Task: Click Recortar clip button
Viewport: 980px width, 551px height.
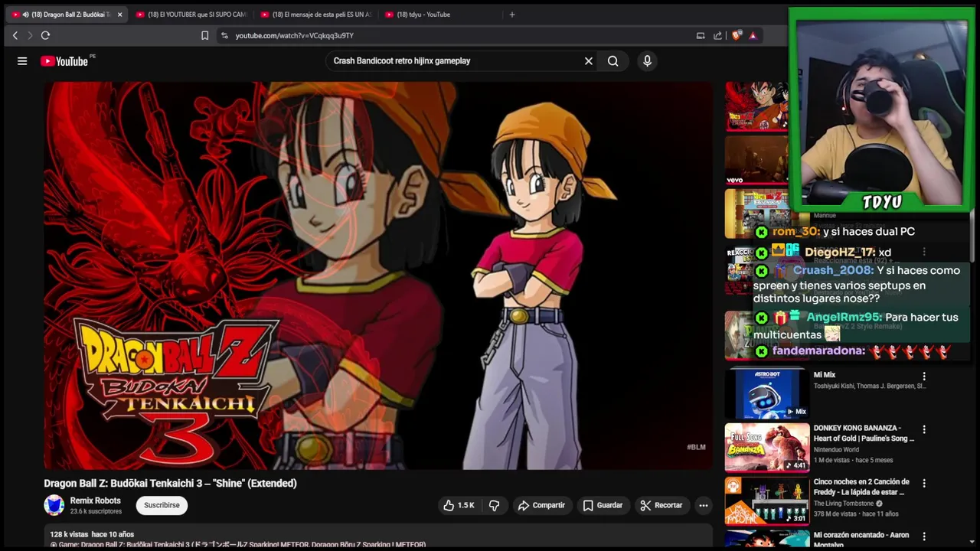Action: tap(661, 505)
